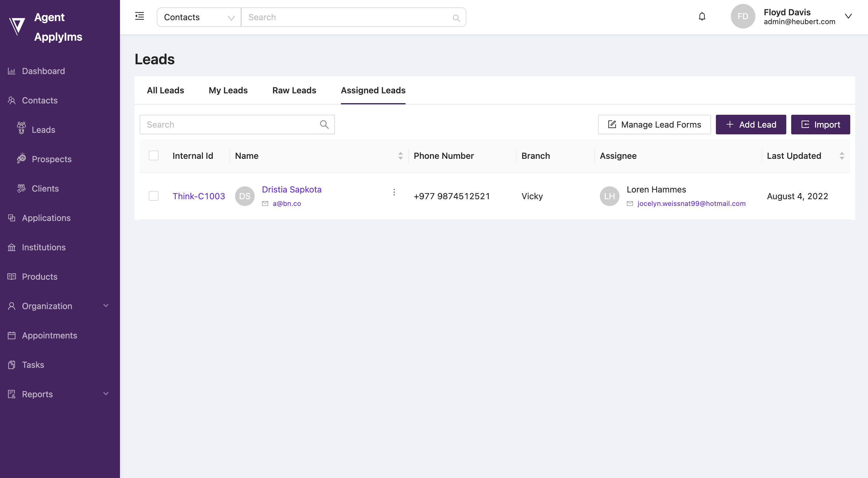Expand the Organization submenu chevron
Viewport: 868px width, 478px height.
[106, 305]
